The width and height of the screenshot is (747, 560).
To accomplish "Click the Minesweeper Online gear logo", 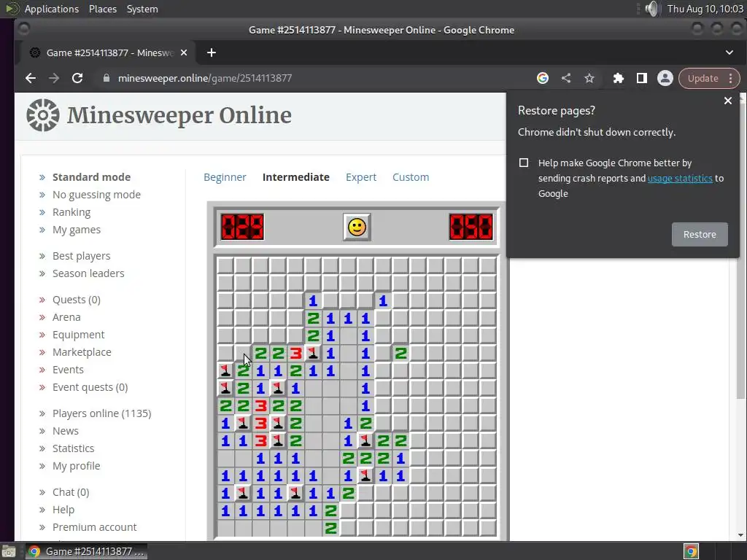I will point(43,115).
